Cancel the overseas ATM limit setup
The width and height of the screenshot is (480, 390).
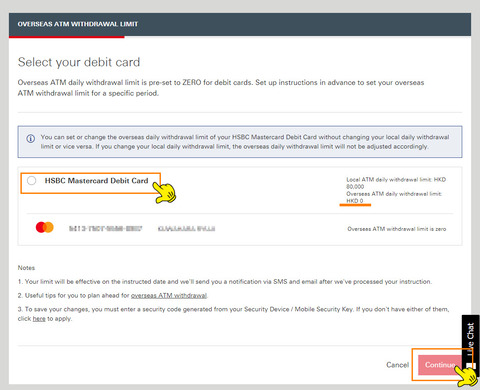click(397, 365)
